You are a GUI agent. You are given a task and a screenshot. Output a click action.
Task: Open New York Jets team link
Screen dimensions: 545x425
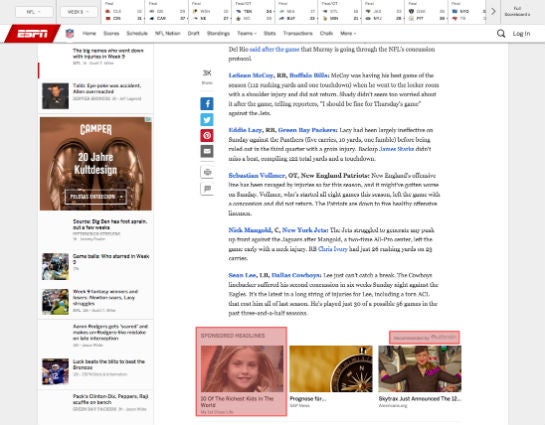305,230
